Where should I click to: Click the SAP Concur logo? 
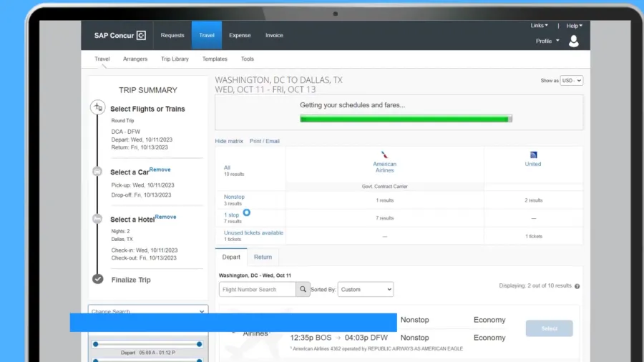coord(120,35)
